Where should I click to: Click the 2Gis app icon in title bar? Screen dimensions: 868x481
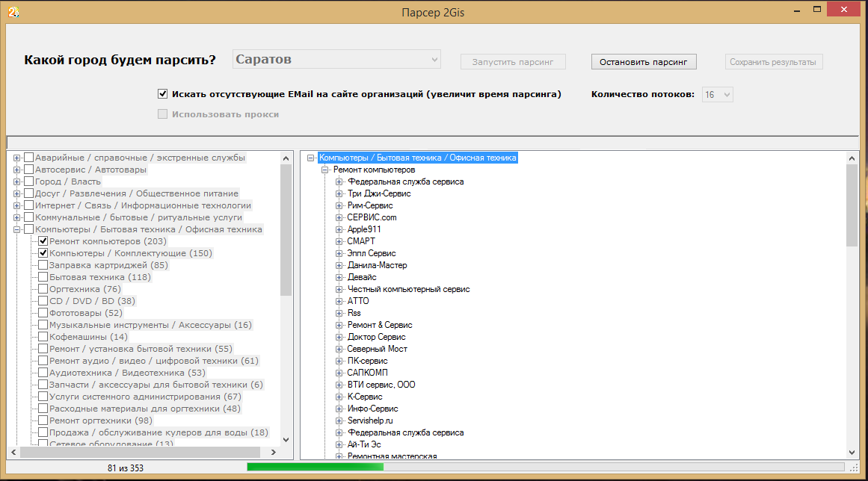pos(13,12)
